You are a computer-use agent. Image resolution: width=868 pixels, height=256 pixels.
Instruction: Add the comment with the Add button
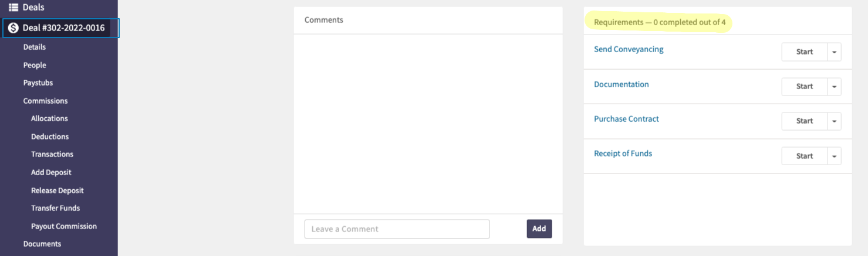click(539, 229)
